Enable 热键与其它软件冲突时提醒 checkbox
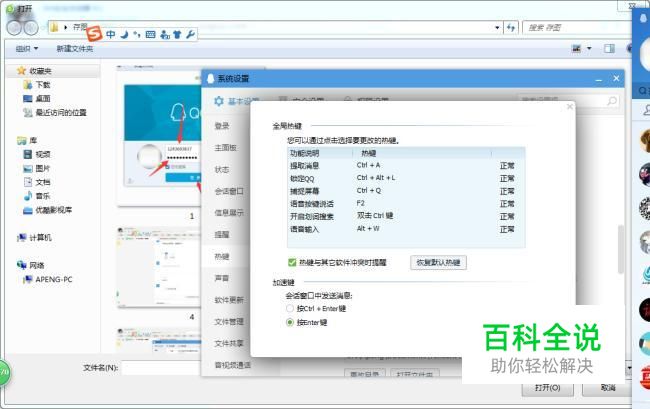This screenshot has height=409, width=650. pos(292,262)
